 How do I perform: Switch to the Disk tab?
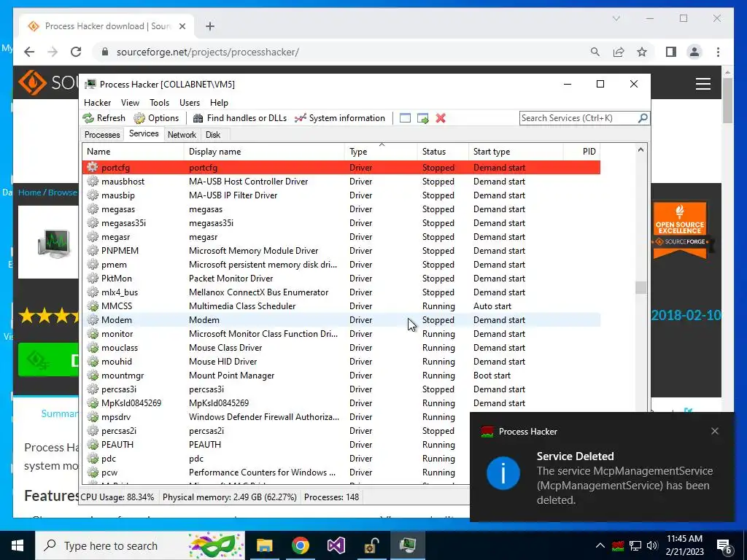(x=213, y=135)
